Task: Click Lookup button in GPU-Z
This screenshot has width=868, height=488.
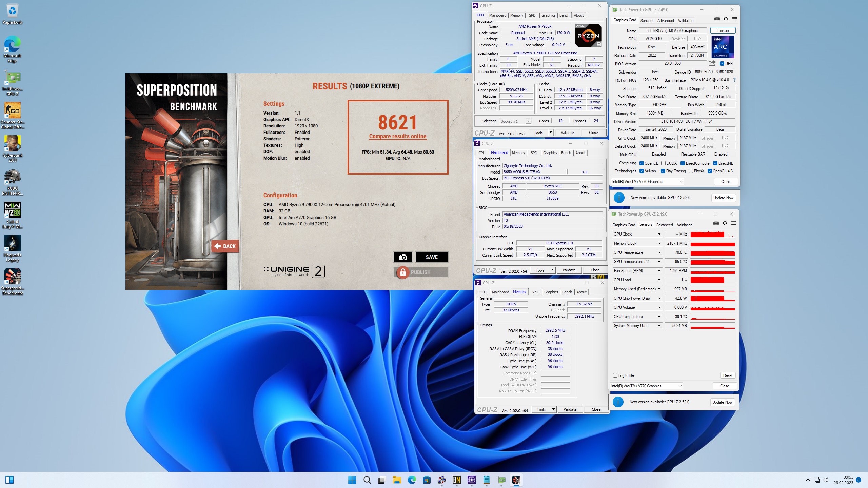Action: click(723, 30)
